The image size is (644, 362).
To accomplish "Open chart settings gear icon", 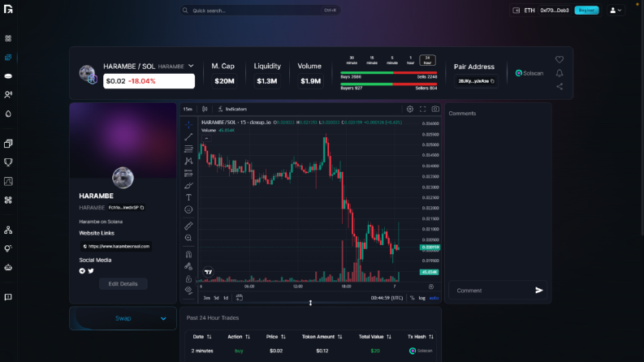I will [410, 110].
